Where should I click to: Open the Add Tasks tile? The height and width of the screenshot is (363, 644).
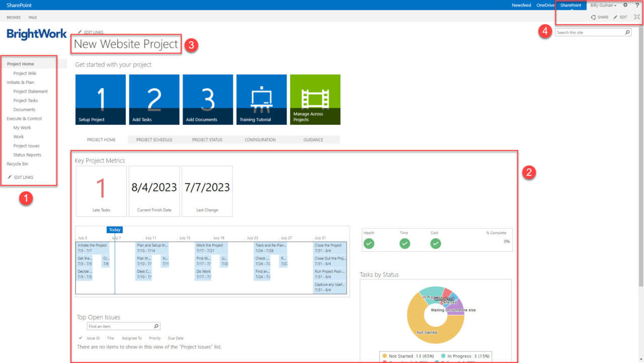point(154,99)
